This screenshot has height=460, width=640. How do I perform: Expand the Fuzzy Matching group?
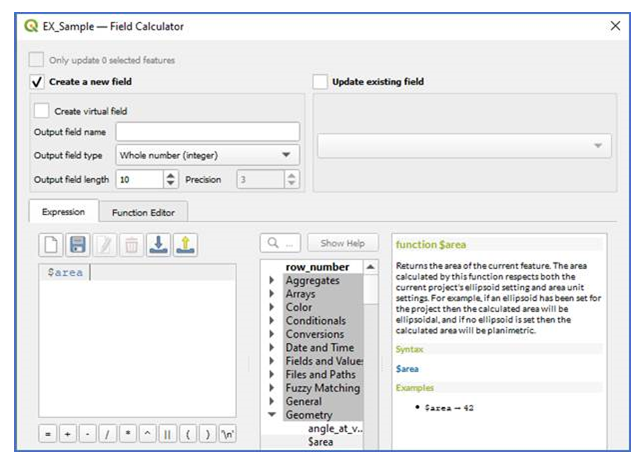(x=272, y=388)
